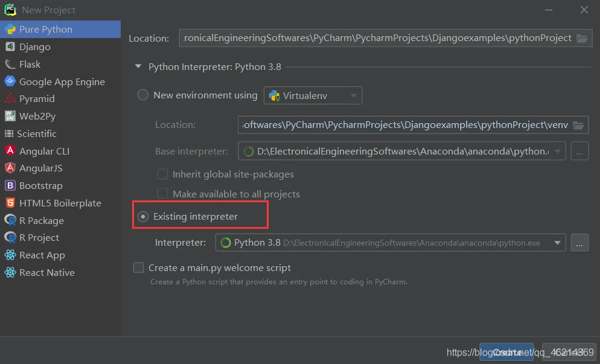This screenshot has height=364, width=600.
Task: Click the Pyramid framework icon
Action: coord(10,99)
